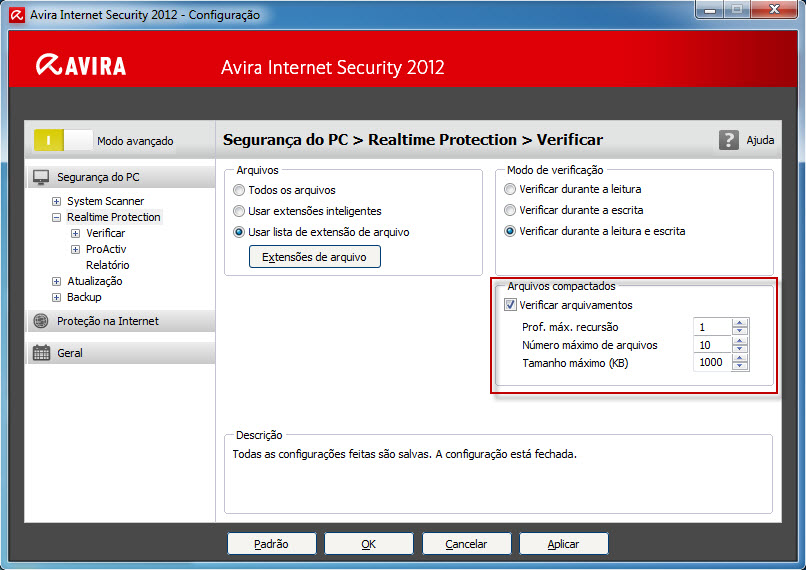Click the globe icon beside Proteção na Internet

41,321
